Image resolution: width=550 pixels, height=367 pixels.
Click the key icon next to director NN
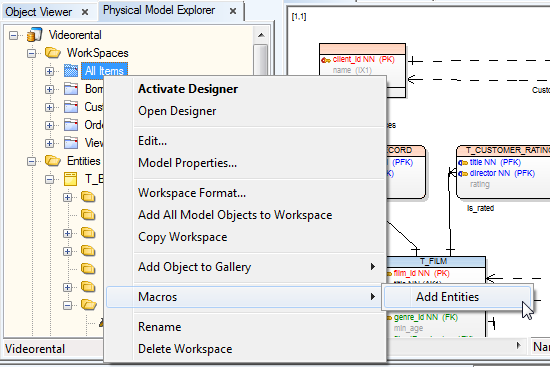[x=463, y=173]
